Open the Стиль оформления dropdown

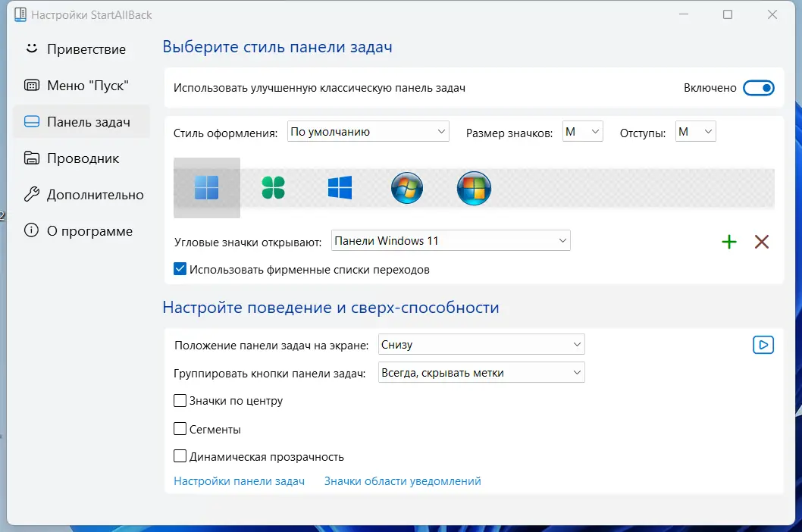(368, 131)
